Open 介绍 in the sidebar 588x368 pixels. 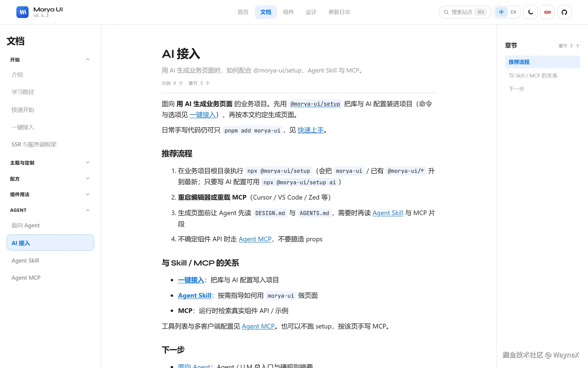click(x=17, y=75)
